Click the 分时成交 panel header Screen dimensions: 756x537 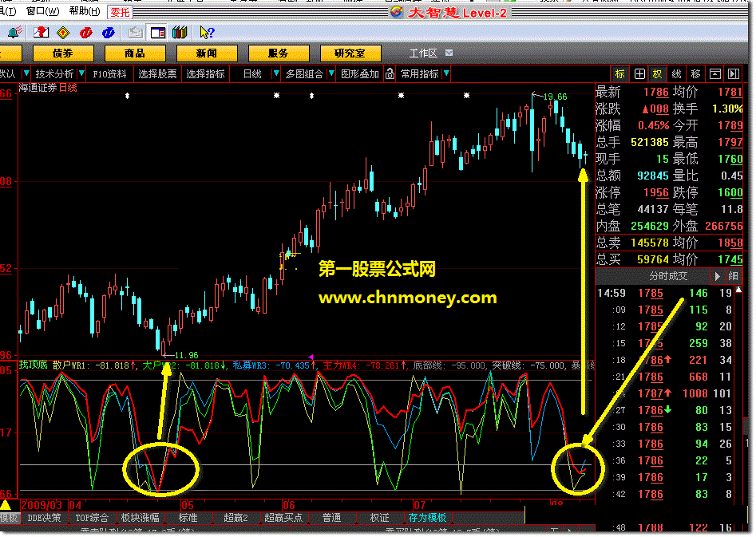pos(668,276)
